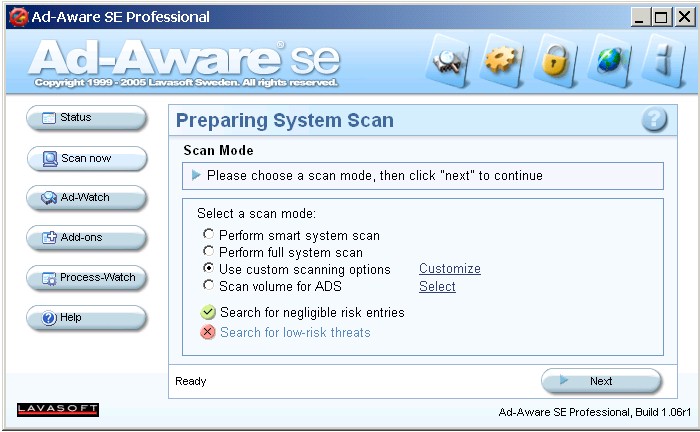
Task: Click the Ad-Aware logo icon in title bar
Action: click(x=18, y=17)
